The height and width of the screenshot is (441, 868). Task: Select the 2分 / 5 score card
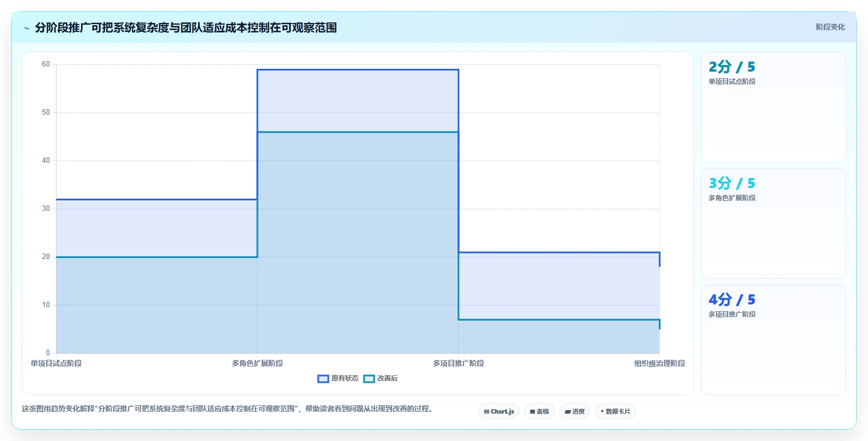coord(773,107)
